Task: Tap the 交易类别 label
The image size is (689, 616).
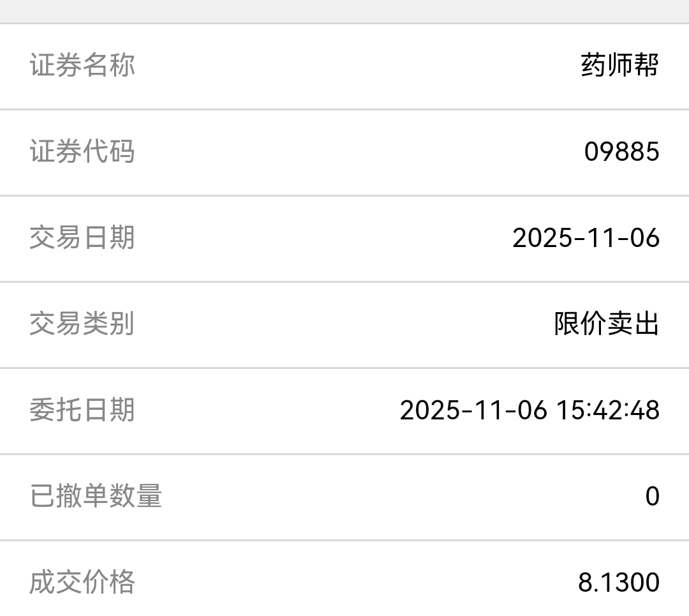Action: (82, 324)
